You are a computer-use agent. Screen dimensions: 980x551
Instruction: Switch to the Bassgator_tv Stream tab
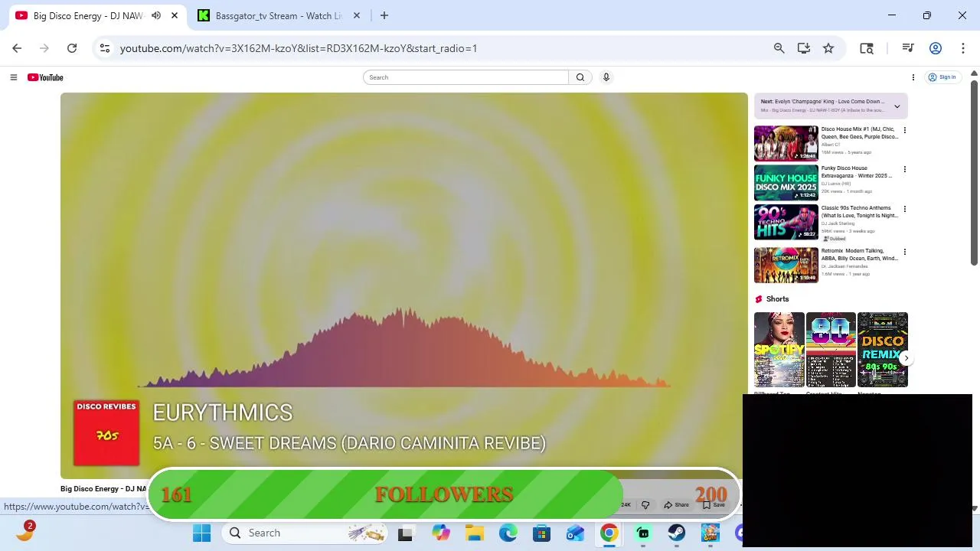[279, 15]
